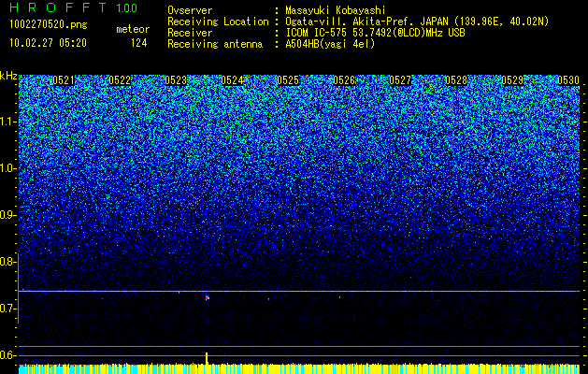Click receiver value ICOM IC-575 53.7492 MHz USB
The height and width of the screenshot is (374, 588).
point(375,33)
